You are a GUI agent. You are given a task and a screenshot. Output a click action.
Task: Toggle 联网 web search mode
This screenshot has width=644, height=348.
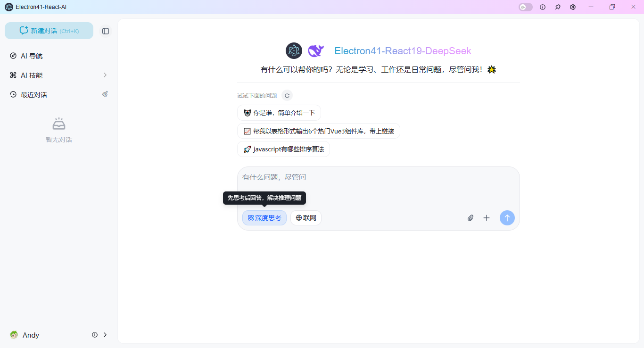click(x=306, y=218)
